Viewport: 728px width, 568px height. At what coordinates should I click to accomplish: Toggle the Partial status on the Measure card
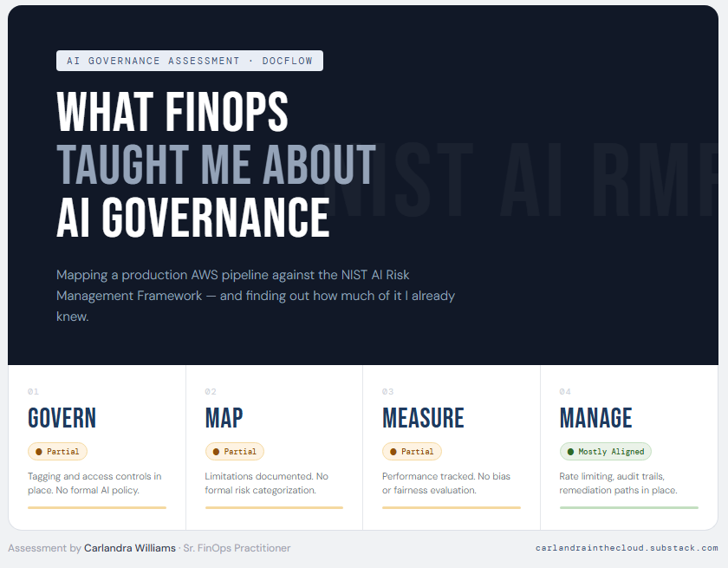411,451
